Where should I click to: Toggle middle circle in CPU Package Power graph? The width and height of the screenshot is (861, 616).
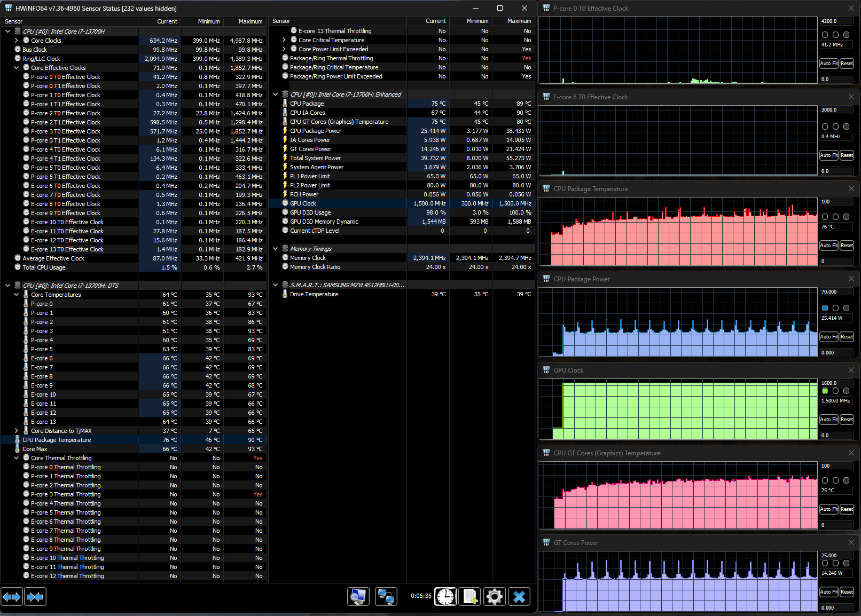click(x=836, y=308)
